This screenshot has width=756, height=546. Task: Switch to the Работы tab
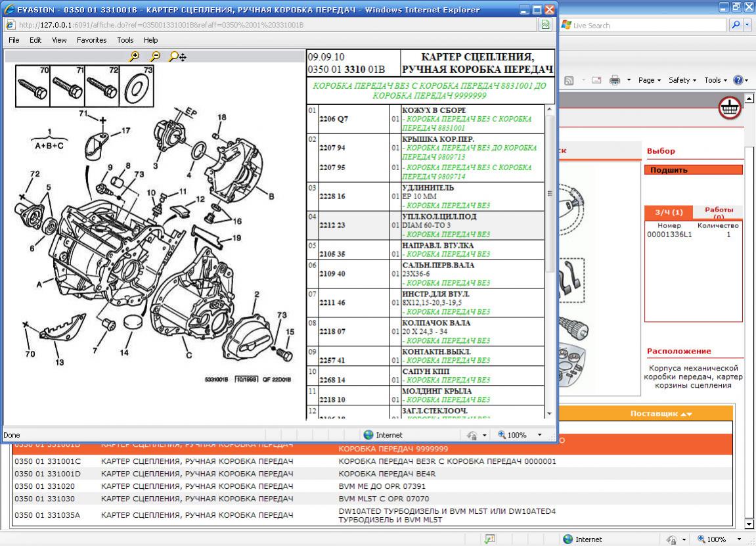tap(719, 212)
